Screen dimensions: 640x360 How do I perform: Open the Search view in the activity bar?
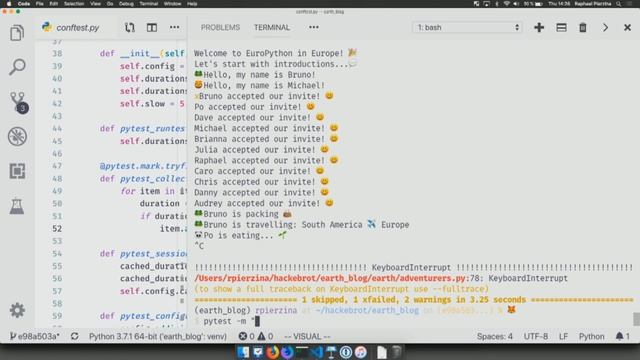(17, 67)
